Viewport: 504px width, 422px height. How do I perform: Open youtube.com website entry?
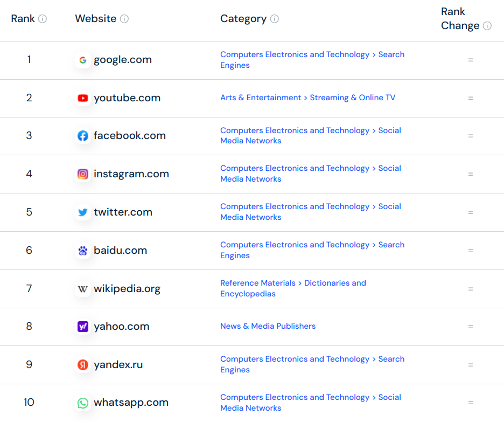127,98
